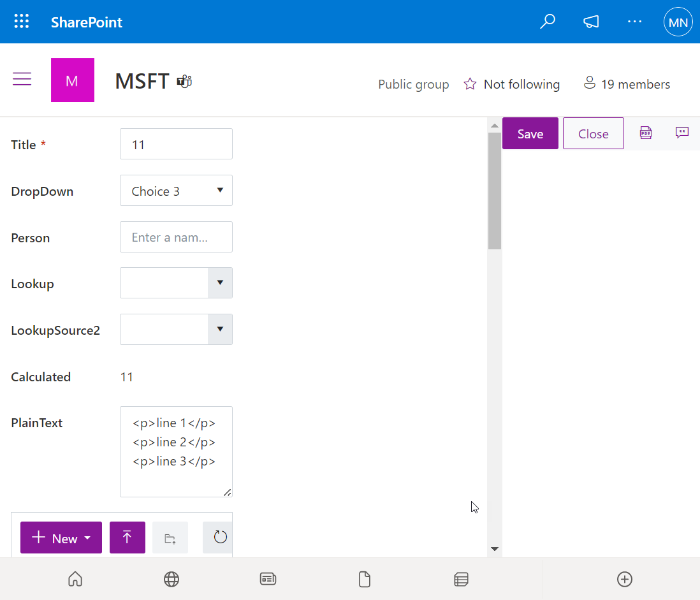
Task: Expand the LookupSource2 dropdown arrow
Action: coord(220,330)
